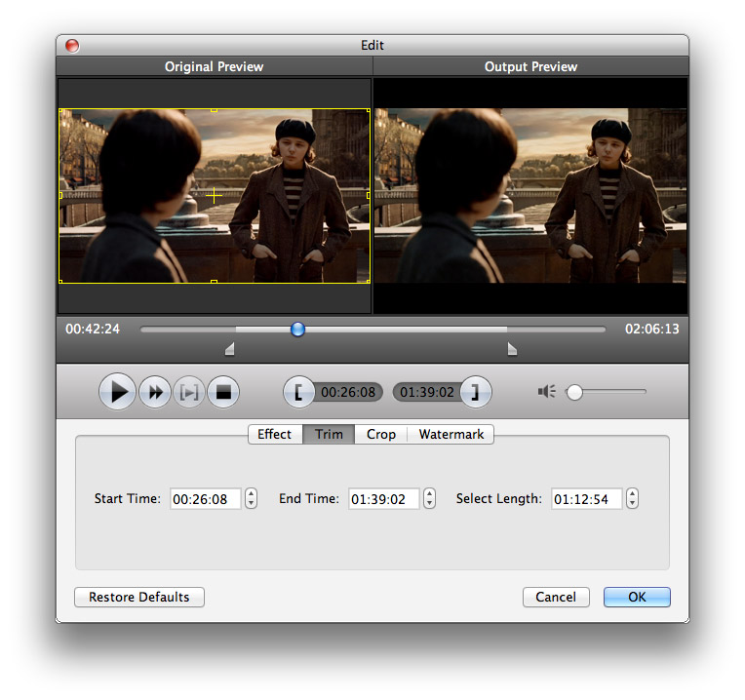Switch to the Effect tab
Viewport: 745px width, 700px height.
click(x=274, y=434)
